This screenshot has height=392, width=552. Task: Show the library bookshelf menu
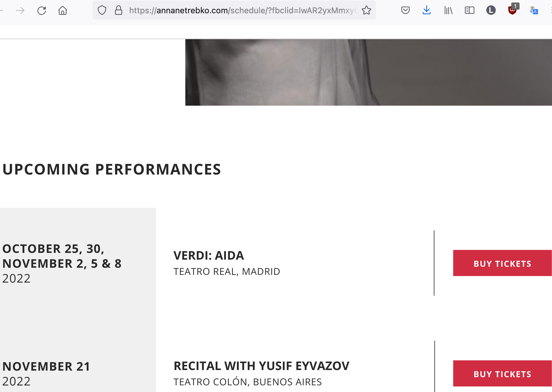tap(448, 10)
